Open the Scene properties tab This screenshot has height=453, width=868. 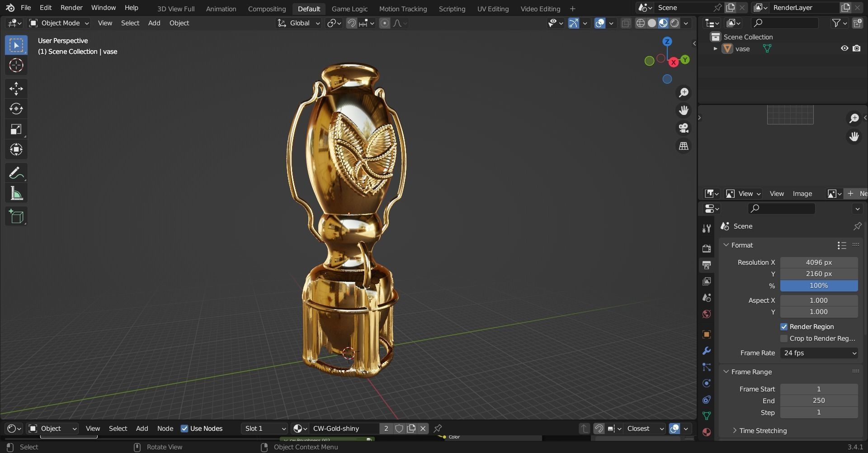click(707, 298)
